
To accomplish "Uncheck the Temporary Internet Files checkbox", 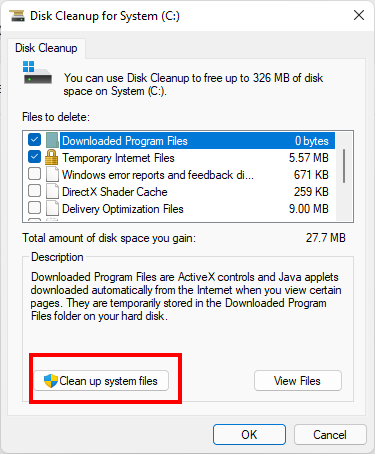I will click(35, 157).
